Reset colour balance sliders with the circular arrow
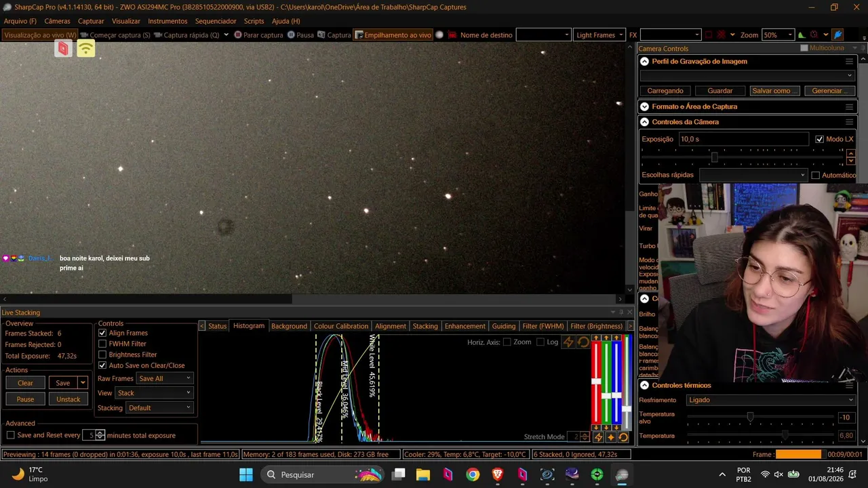The width and height of the screenshot is (868, 488). (x=623, y=437)
